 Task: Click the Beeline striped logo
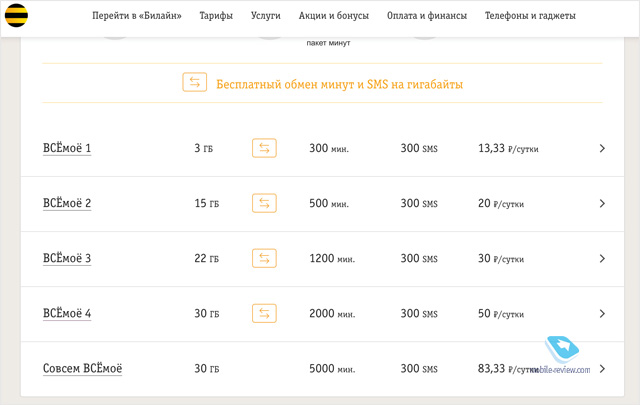[16, 15]
